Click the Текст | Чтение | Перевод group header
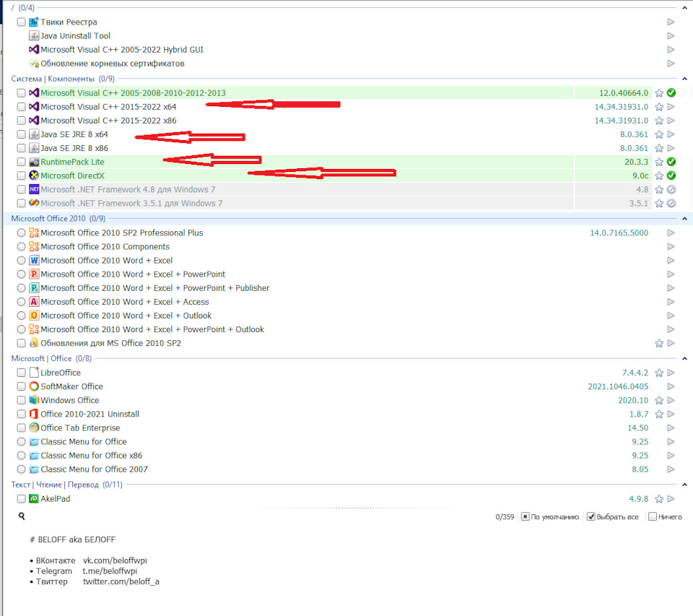This screenshot has height=616, width=693. click(66, 485)
